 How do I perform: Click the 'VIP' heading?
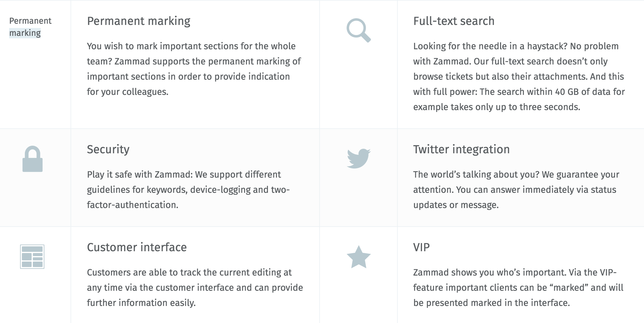point(421,247)
